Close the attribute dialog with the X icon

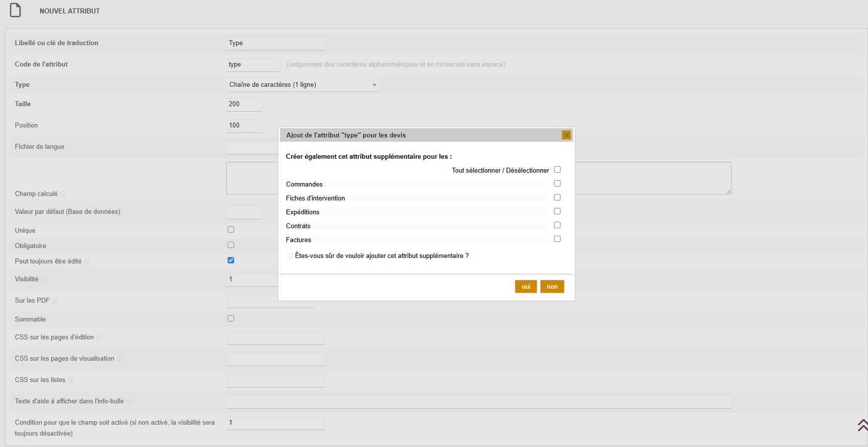point(566,135)
